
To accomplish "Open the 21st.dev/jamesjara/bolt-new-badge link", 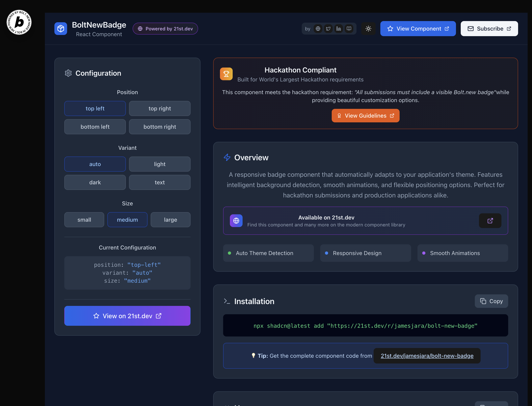I will click(x=427, y=356).
